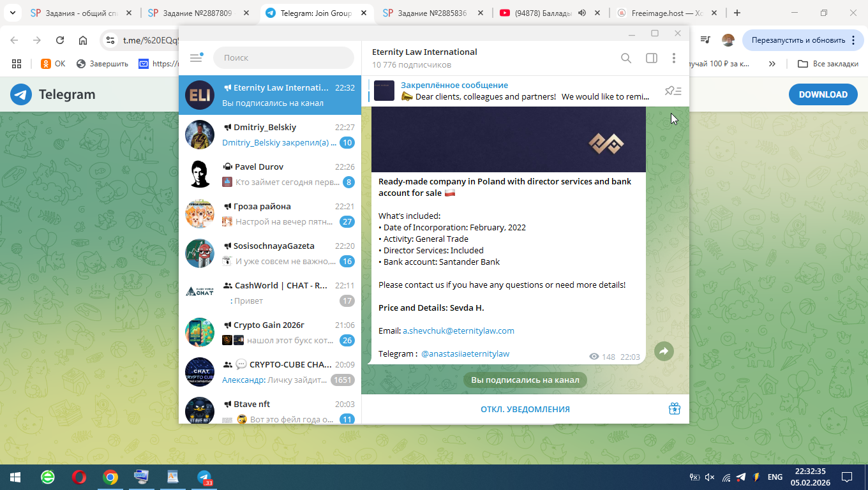Open Google Chrome from taskbar
This screenshot has width=868, height=490.
pyautogui.click(x=110, y=477)
